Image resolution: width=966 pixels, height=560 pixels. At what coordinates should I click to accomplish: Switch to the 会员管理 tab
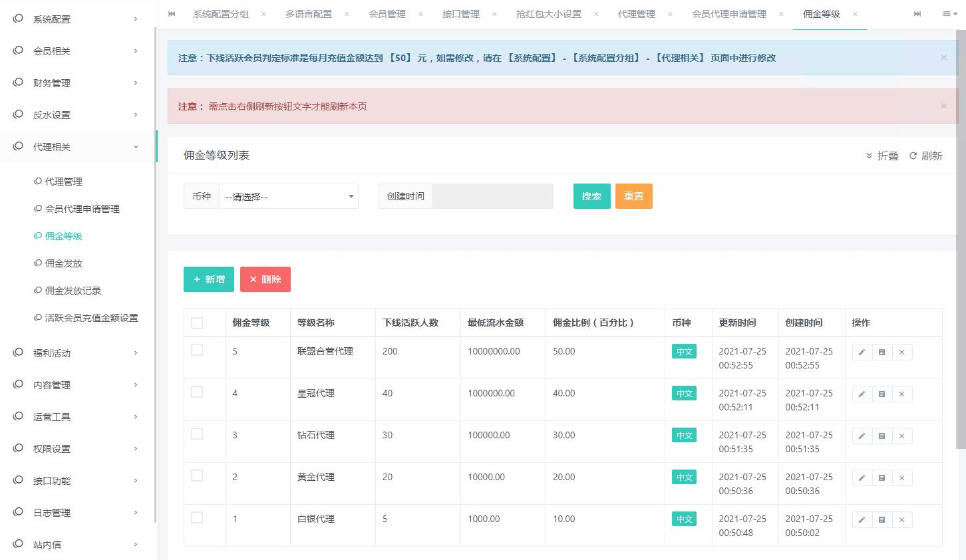387,14
